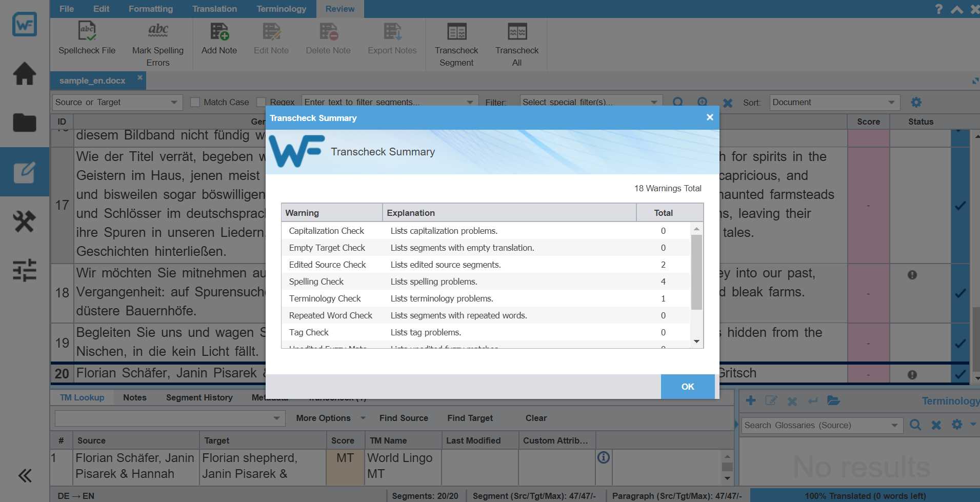The height and width of the screenshot is (502, 980).
Task: Click the Spellcheck File icon
Action: (87, 31)
